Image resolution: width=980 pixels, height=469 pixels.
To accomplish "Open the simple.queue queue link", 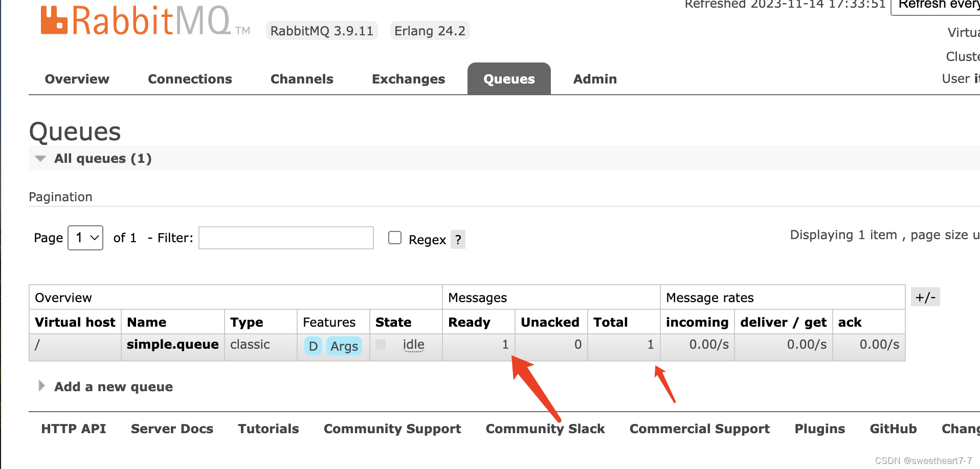I will (172, 344).
